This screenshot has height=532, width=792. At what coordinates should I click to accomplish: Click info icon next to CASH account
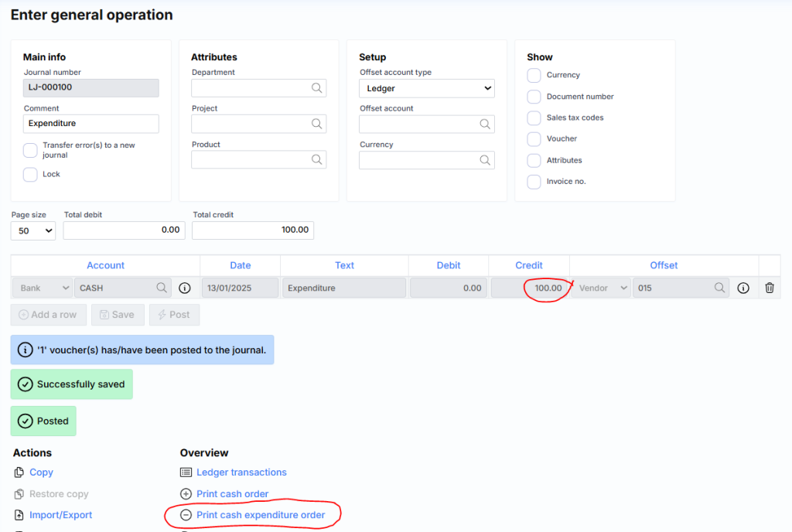coord(185,288)
